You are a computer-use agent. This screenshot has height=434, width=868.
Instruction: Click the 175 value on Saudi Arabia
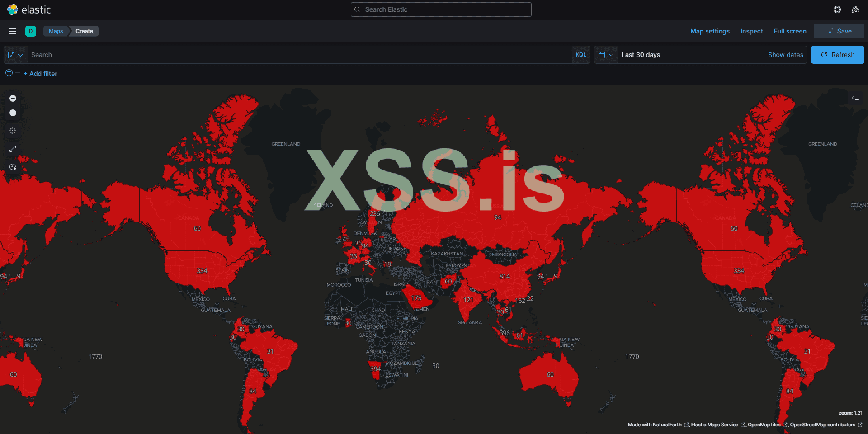(416, 298)
